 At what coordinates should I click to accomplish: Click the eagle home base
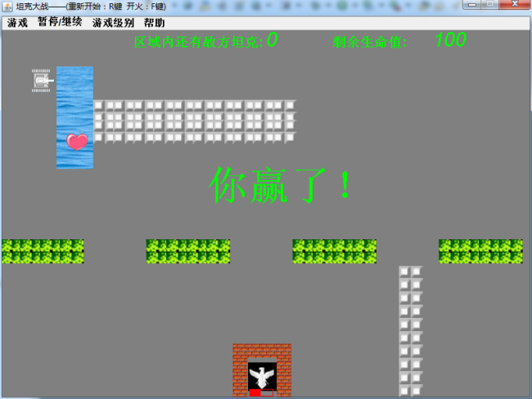pos(262,377)
